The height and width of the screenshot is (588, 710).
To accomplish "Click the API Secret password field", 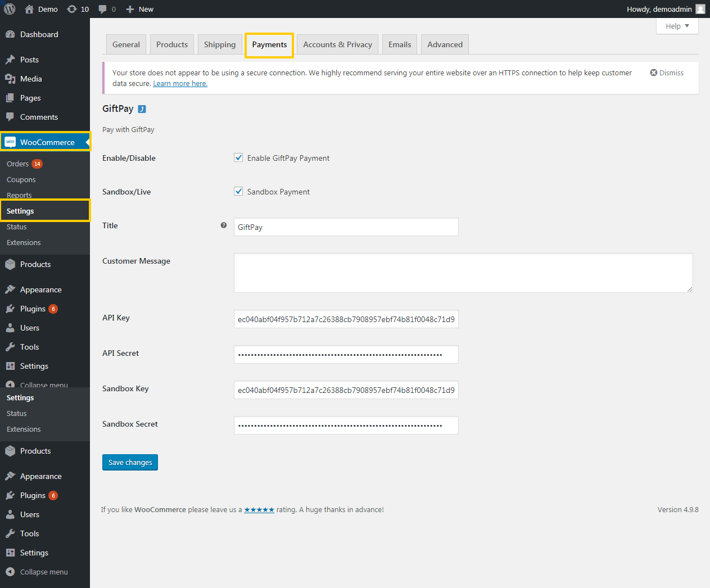I will 346,355.
